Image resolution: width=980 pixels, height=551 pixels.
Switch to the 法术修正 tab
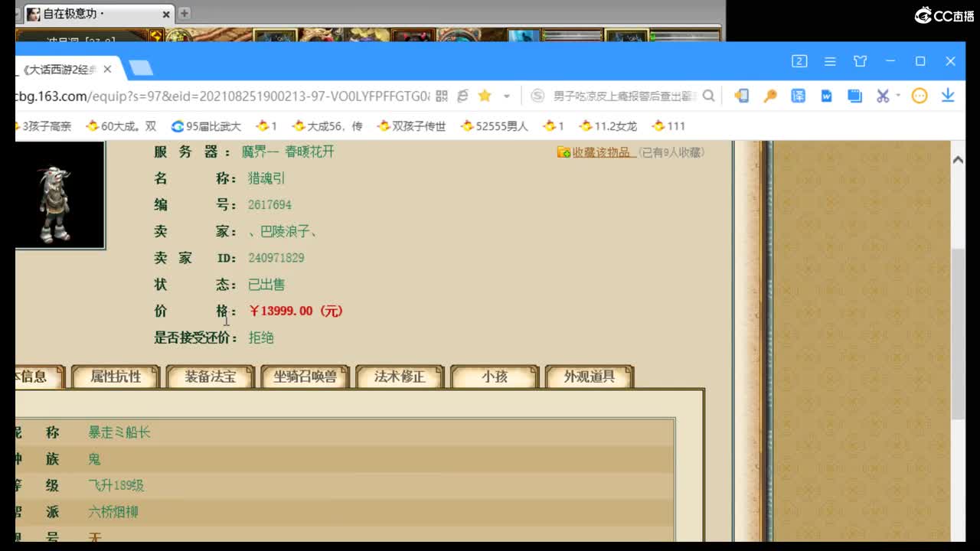(x=400, y=377)
